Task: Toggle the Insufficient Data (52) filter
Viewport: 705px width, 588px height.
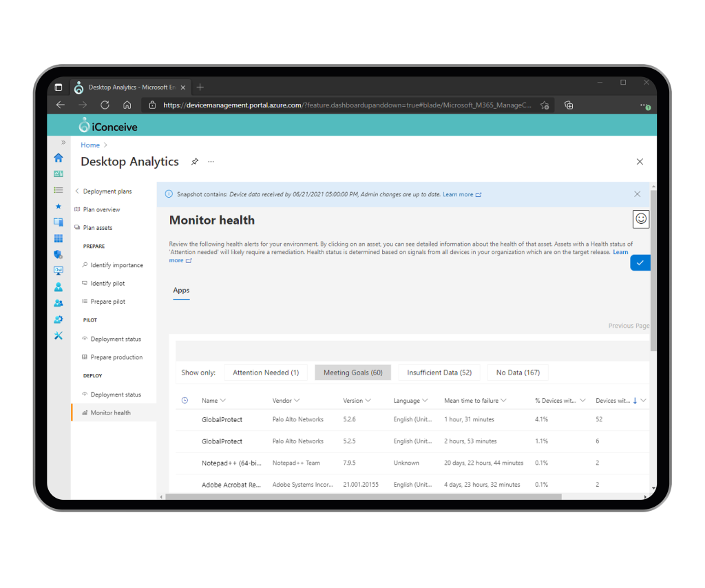Action: (x=439, y=372)
